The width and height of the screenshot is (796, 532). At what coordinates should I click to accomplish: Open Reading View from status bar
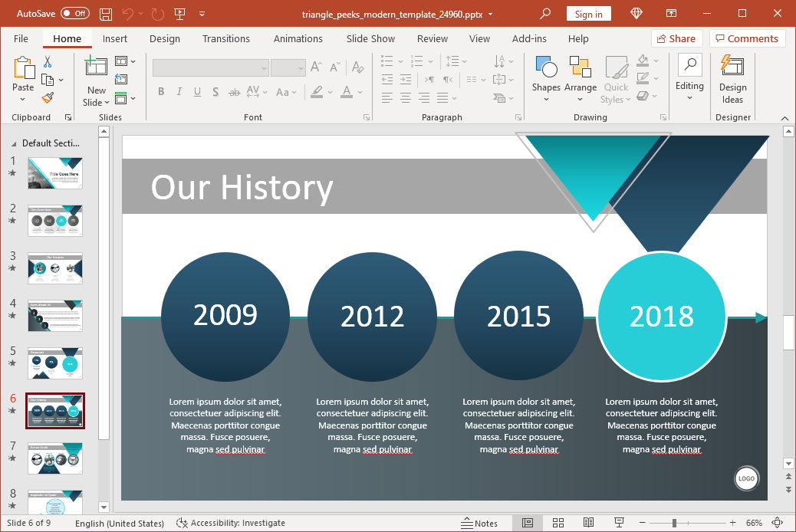pos(587,523)
